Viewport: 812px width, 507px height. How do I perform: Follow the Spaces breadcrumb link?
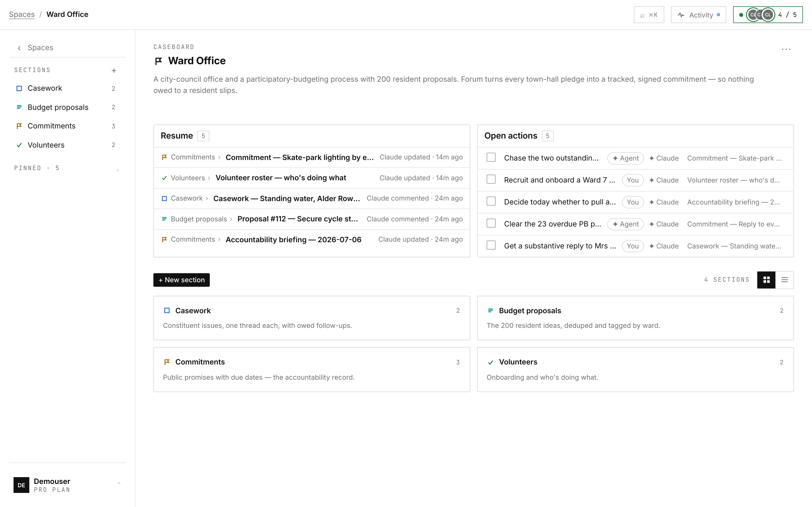[x=22, y=14]
